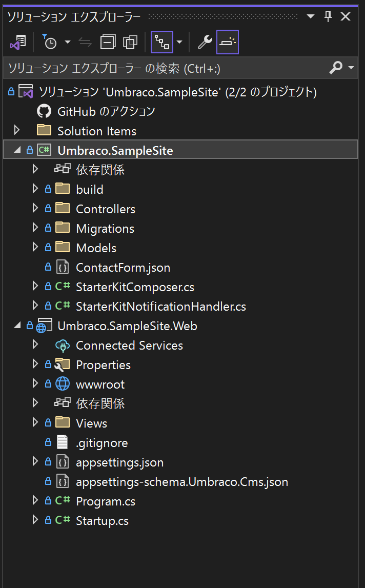Select the ContactForm.json file
365x588 pixels.
click(123, 268)
